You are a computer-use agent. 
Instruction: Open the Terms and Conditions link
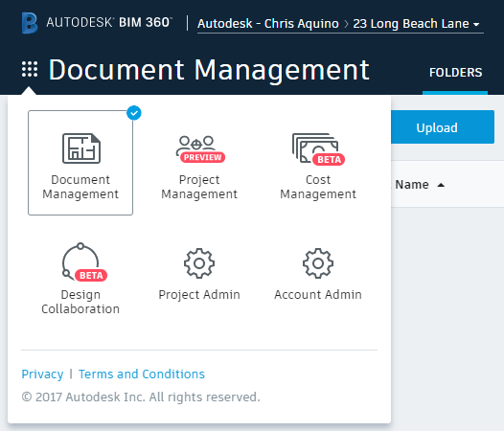click(142, 374)
